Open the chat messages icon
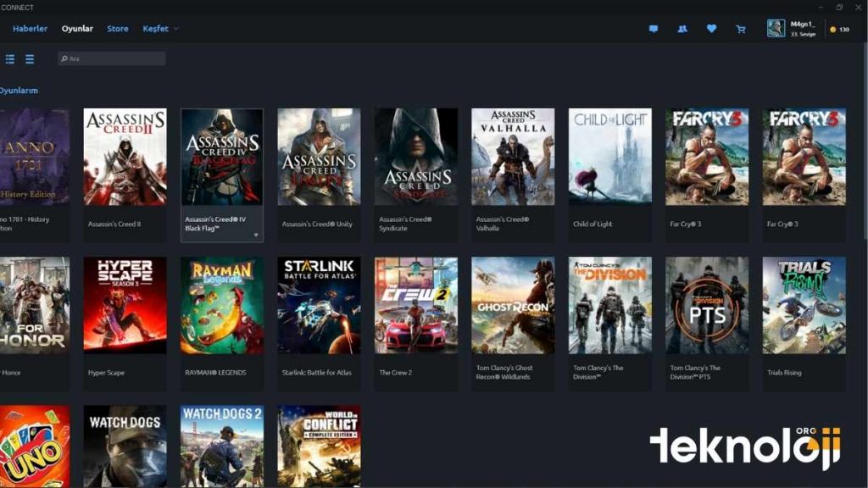This screenshot has width=868, height=488. click(654, 29)
